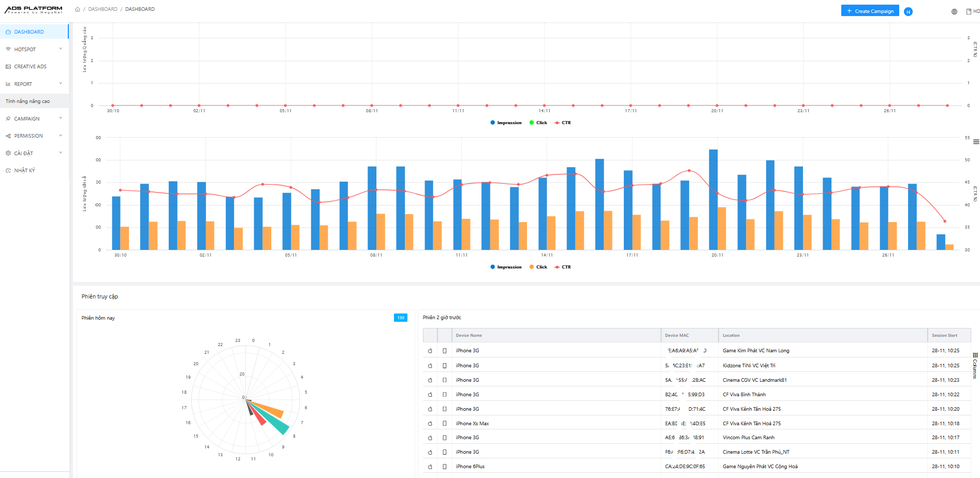Click phone icon on iPhone 6Plus row

tap(445, 467)
